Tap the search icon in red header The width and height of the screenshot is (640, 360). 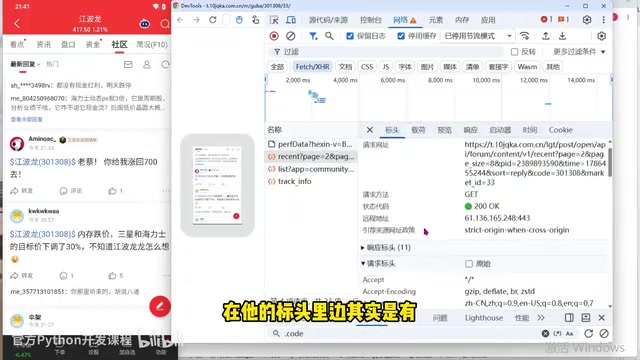tap(165, 24)
